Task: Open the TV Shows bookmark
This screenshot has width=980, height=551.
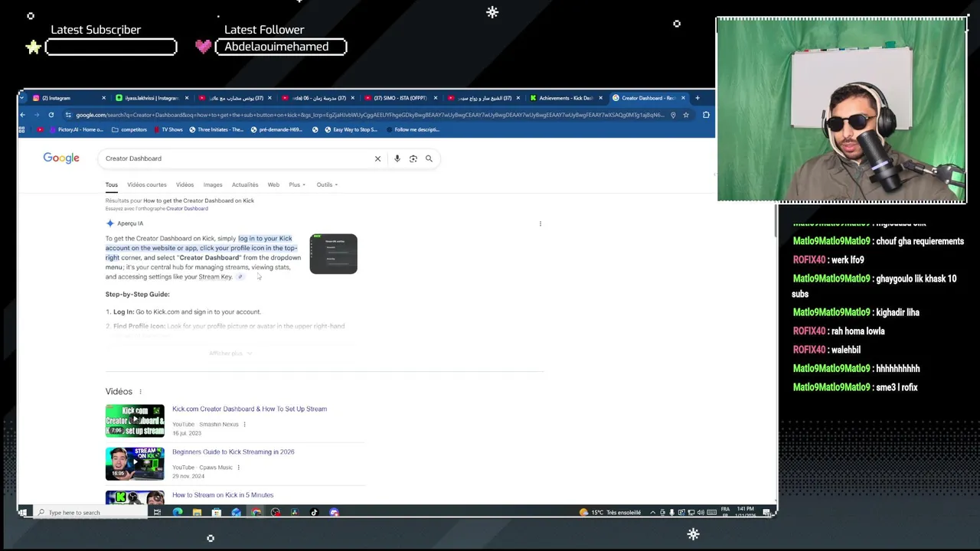Action: pyautogui.click(x=167, y=129)
